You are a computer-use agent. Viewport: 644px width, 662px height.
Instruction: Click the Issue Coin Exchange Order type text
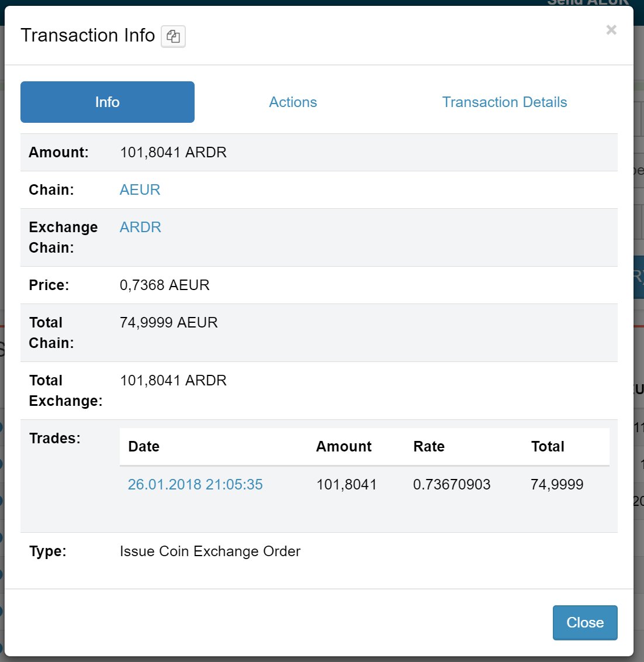click(210, 551)
